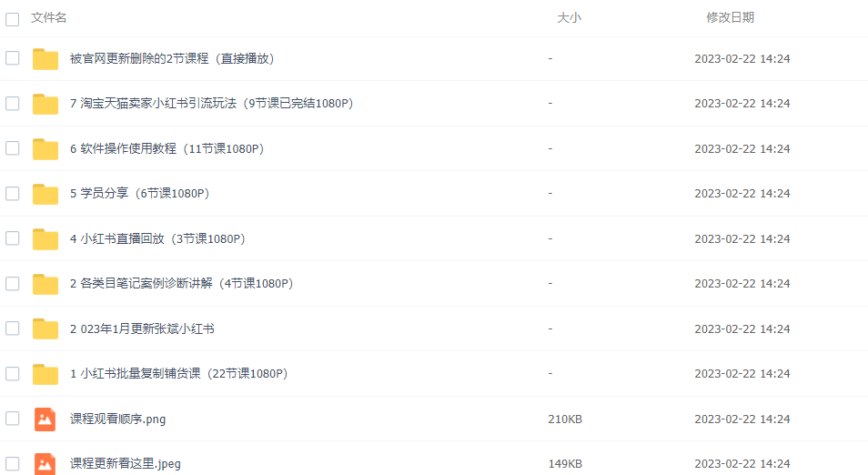The image size is (868, 475).
Task: Click the 149KB size value
Action: [565, 464]
